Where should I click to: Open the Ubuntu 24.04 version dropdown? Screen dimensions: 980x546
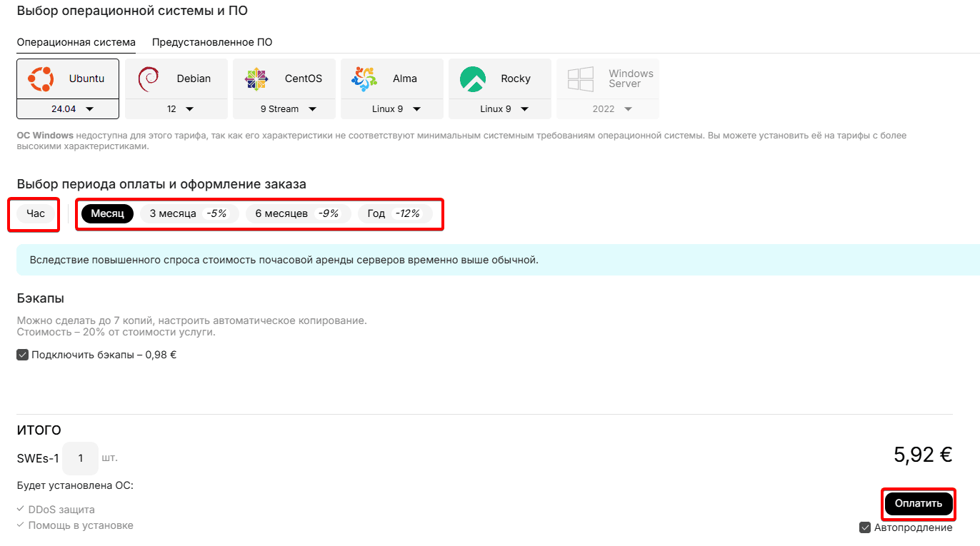click(x=68, y=109)
